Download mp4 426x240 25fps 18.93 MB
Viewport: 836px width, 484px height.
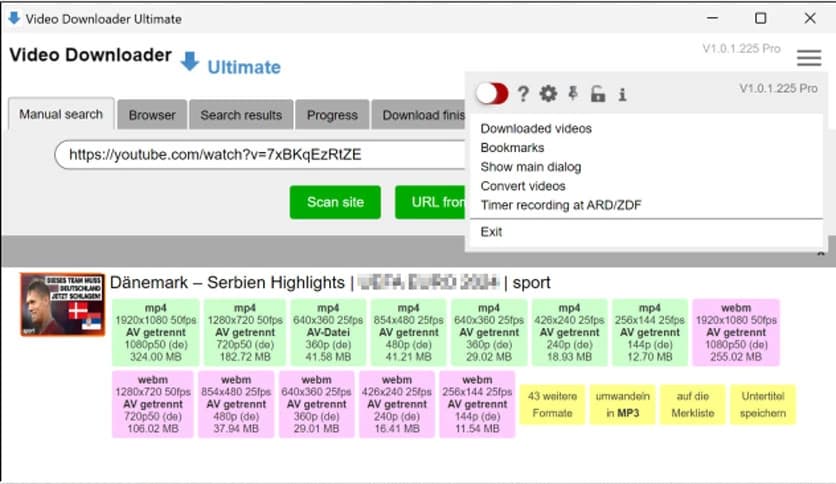tap(569, 333)
